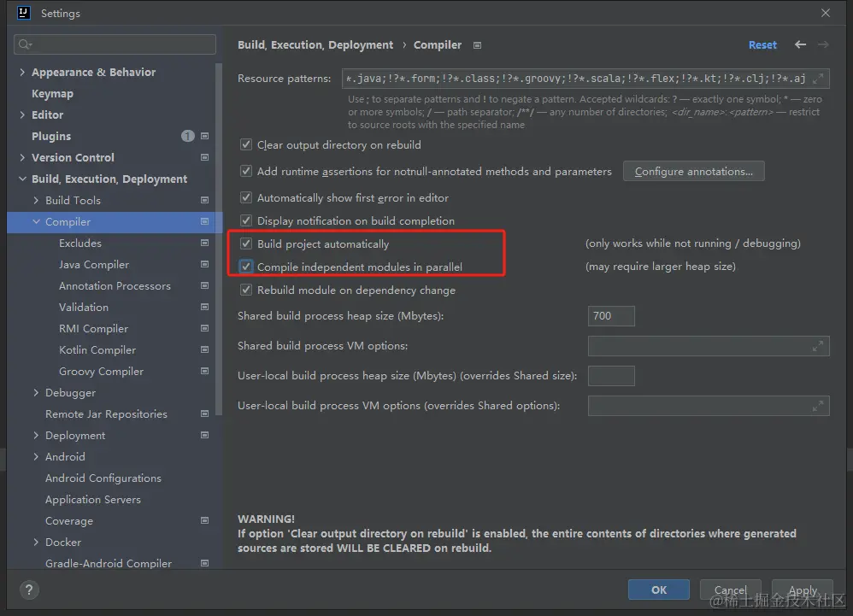Viewport: 853px width, 616px height.
Task: Open help with the question mark button
Action: [x=29, y=590]
